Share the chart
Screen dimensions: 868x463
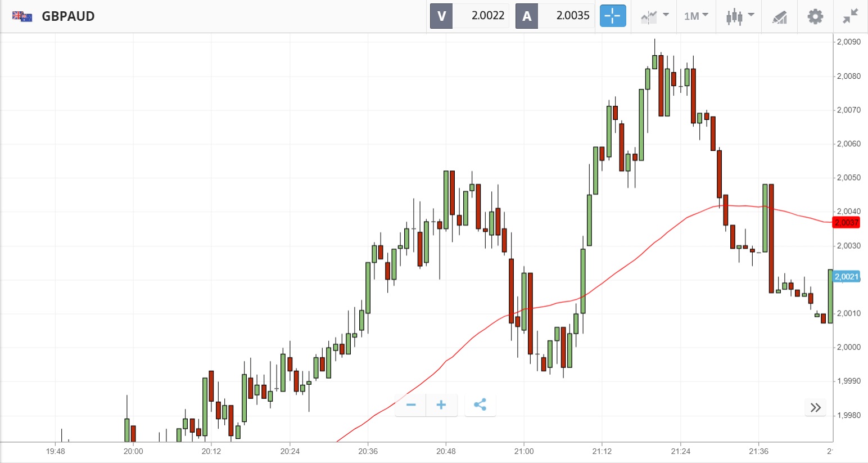pyautogui.click(x=480, y=405)
